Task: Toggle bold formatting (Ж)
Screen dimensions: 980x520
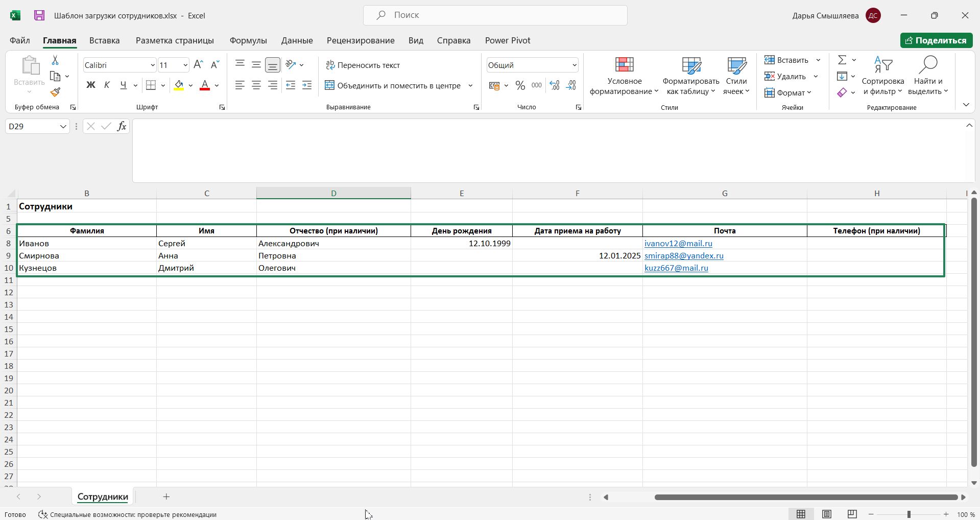Action: coord(90,85)
